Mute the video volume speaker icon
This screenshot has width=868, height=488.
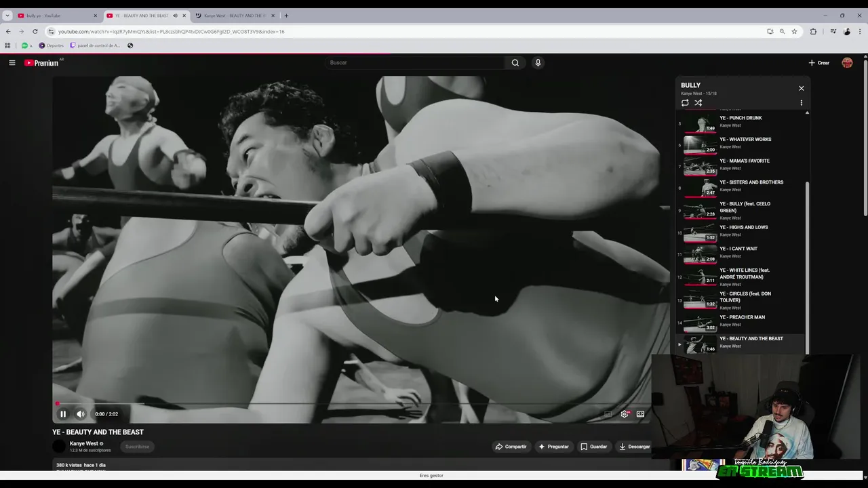click(x=80, y=414)
